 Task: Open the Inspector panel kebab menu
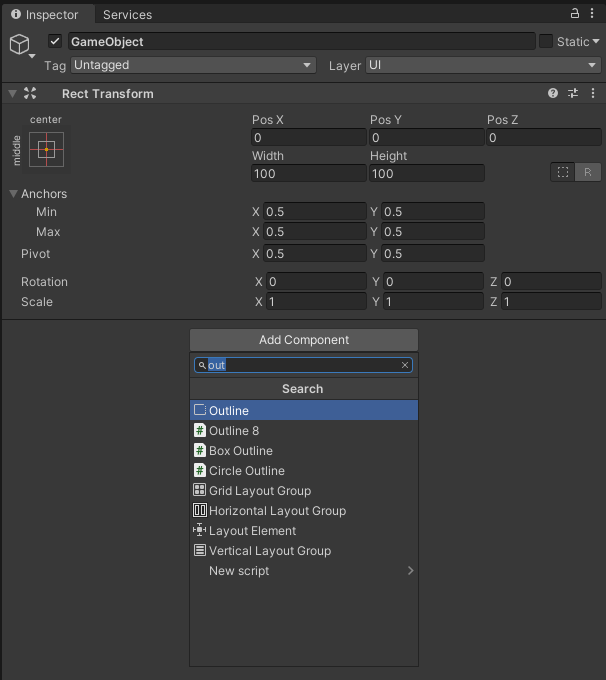pos(592,13)
